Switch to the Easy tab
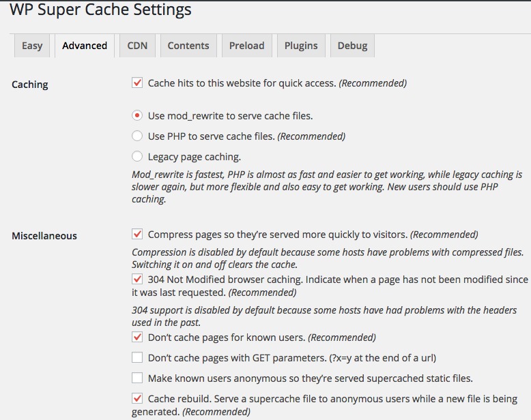The width and height of the screenshot is (531, 420). (32, 46)
